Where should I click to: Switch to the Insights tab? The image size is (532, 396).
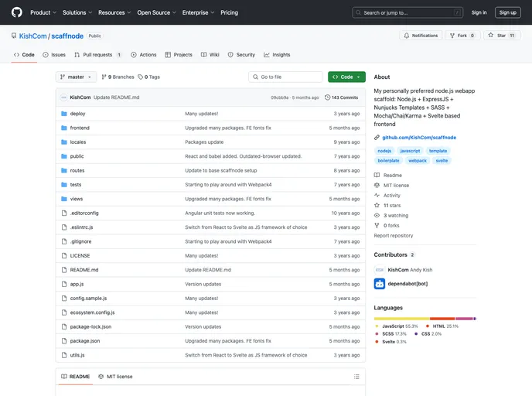tap(277, 55)
